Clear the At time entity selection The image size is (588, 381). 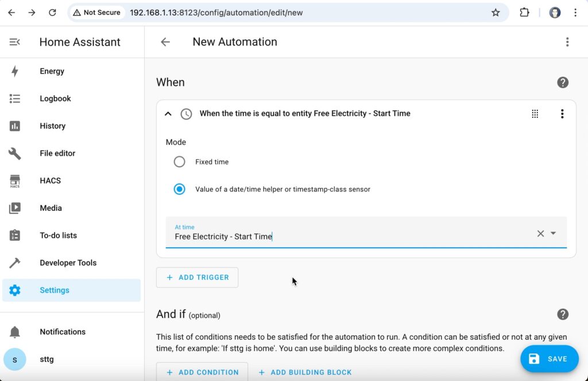[540, 233]
